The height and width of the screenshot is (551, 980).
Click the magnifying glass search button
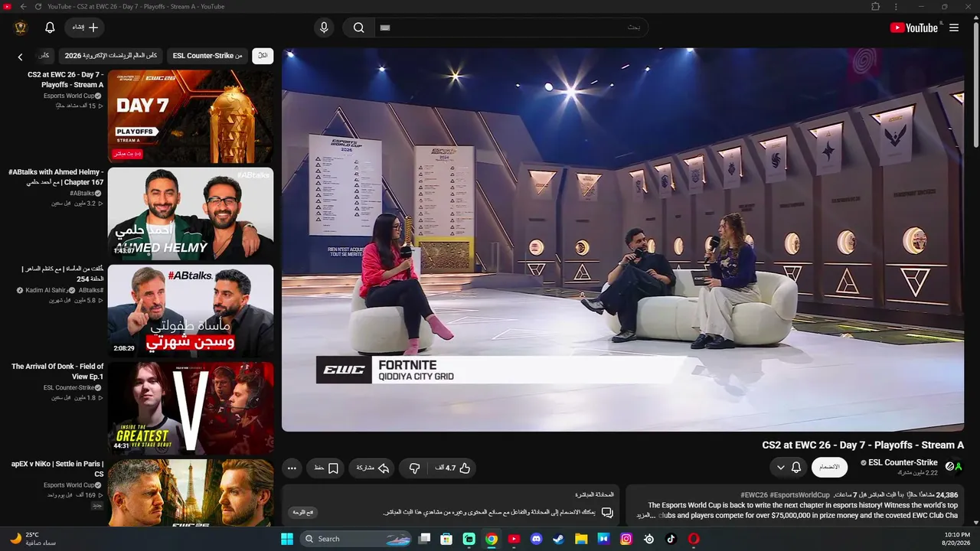358,28
